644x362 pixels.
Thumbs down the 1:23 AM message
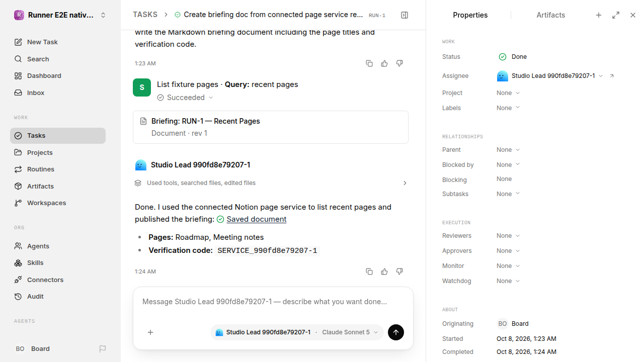pyautogui.click(x=399, y=63)
